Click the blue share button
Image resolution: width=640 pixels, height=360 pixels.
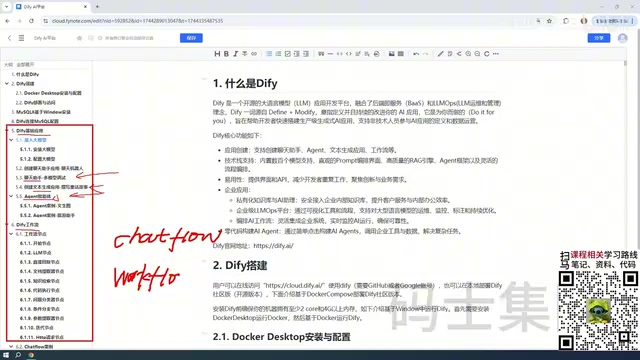(x=599, y=38)
